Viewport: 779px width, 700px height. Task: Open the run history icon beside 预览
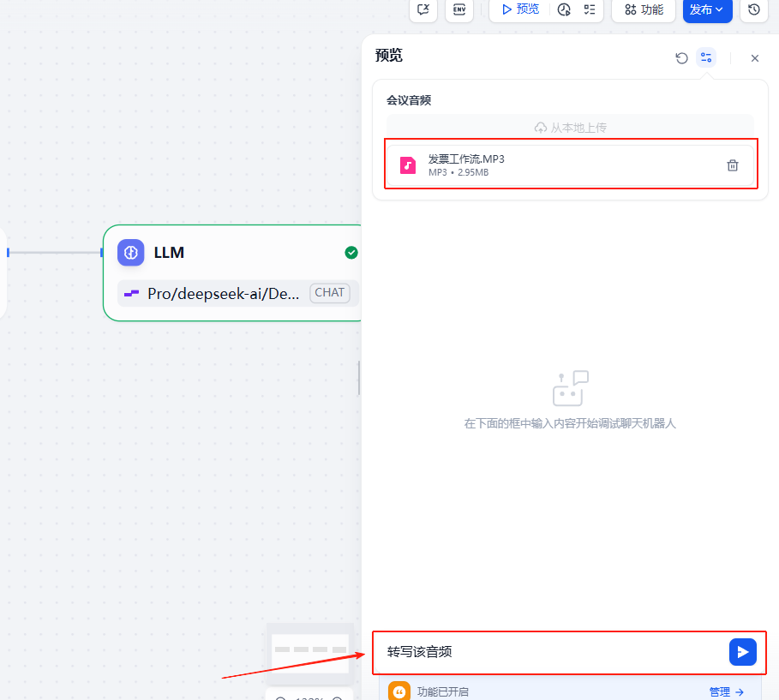coord(563,9)
